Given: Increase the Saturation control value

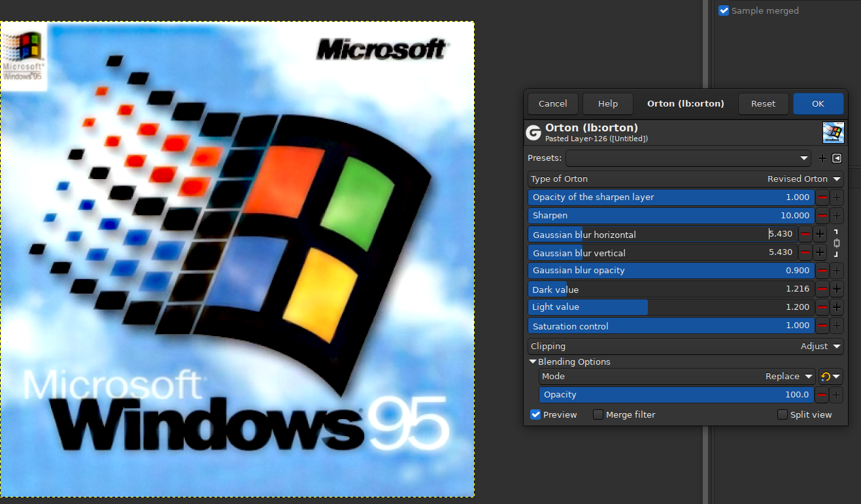Looking at the screenshot, I should [x=837, y=326].
